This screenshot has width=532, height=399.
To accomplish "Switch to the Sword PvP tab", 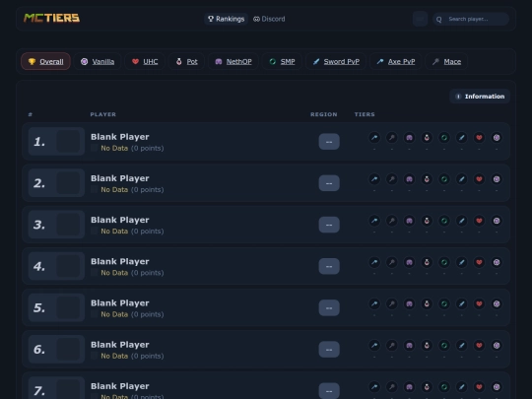I will click(336, 61).
